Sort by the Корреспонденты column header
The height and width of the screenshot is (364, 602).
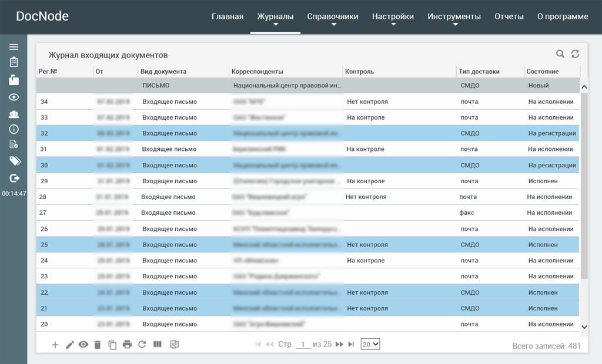(x=257, y=72)
